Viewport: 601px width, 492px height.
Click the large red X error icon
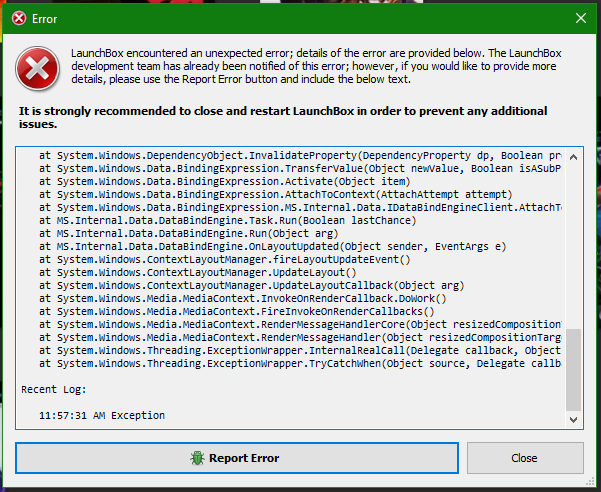click(x=38, y=69)
